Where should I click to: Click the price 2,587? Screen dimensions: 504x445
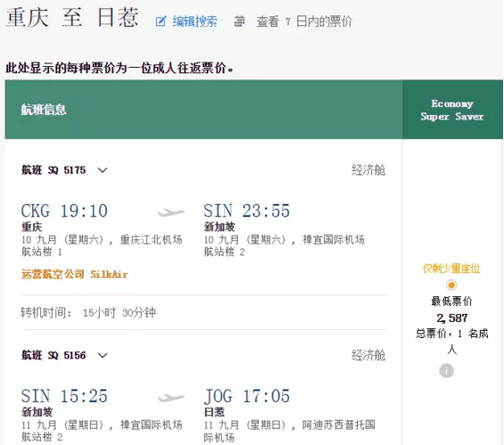coord(452,318)
